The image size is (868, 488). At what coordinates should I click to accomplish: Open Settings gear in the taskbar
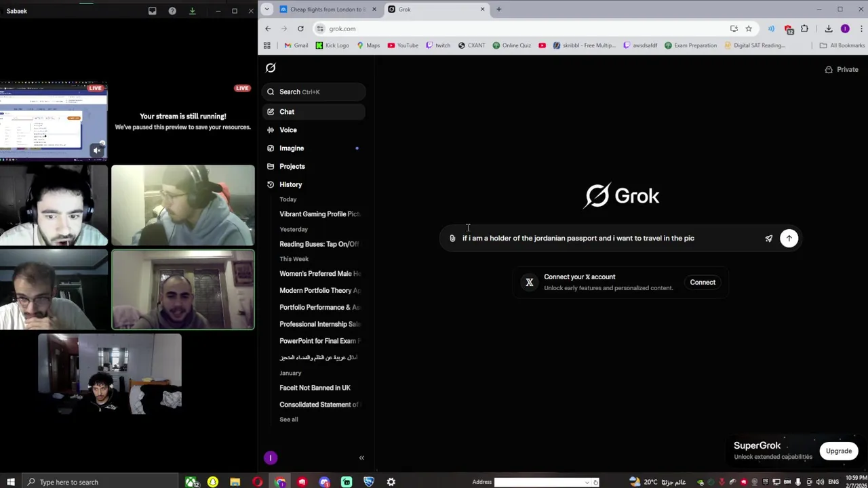391,482
